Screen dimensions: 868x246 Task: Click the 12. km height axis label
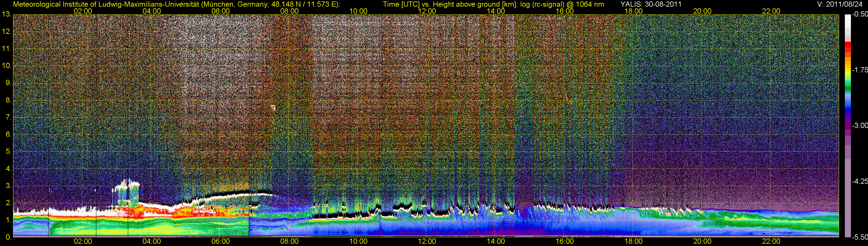click(6, 32)
